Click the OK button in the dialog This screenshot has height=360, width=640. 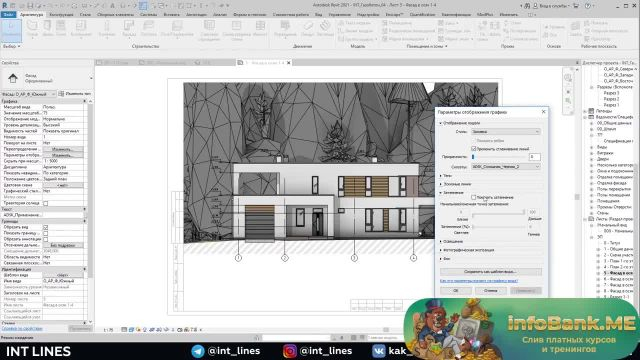(x=456, y=291)
